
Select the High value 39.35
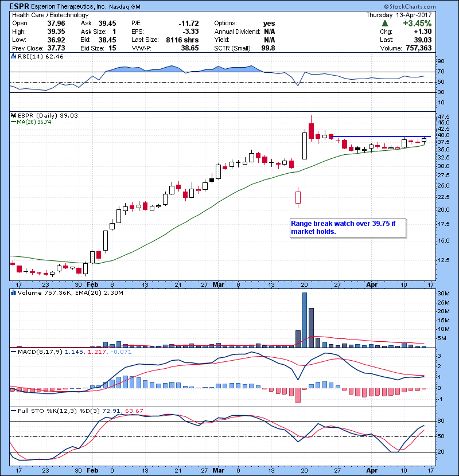(56, 32)
